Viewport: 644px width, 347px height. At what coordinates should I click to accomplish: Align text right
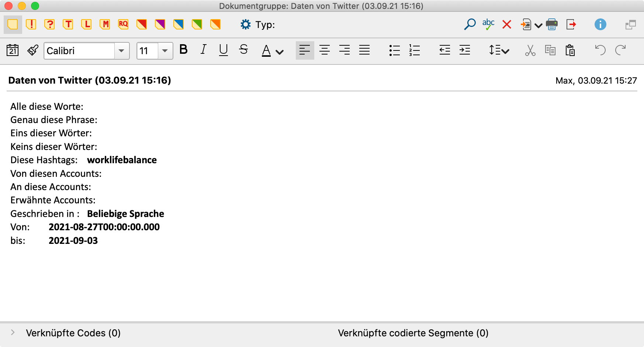point(344,50)
